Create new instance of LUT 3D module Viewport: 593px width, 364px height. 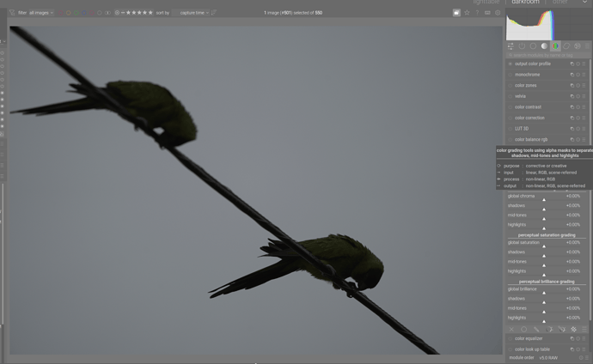coord(572,129)
